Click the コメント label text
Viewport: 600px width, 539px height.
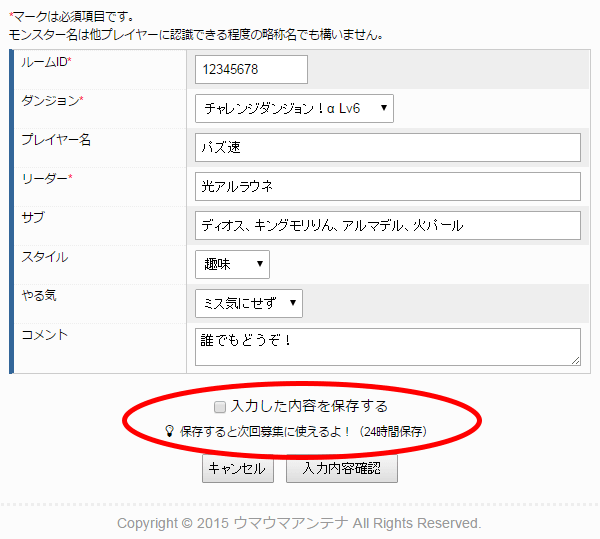[x=45, y=335]
